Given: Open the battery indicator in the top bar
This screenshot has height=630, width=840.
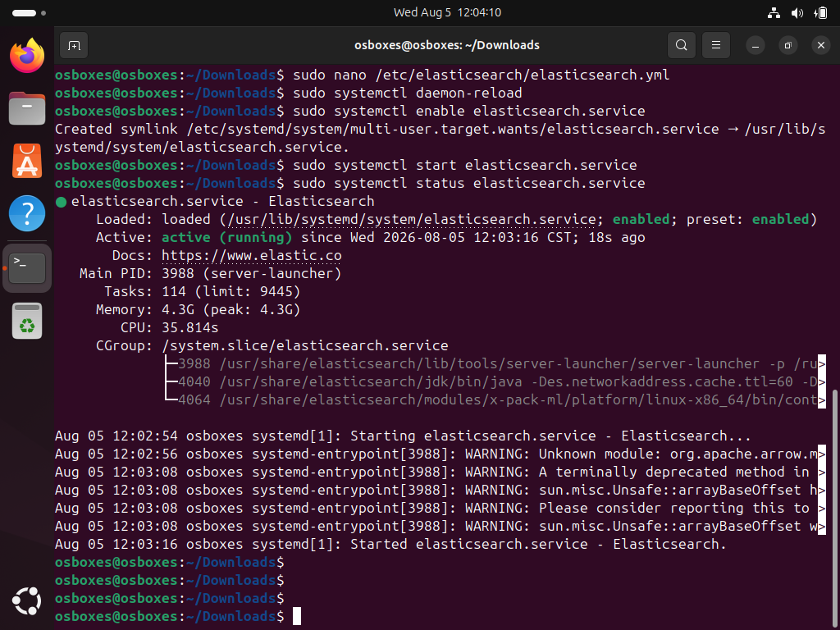Looking at the screenshot, I should [x=820, y=13].
